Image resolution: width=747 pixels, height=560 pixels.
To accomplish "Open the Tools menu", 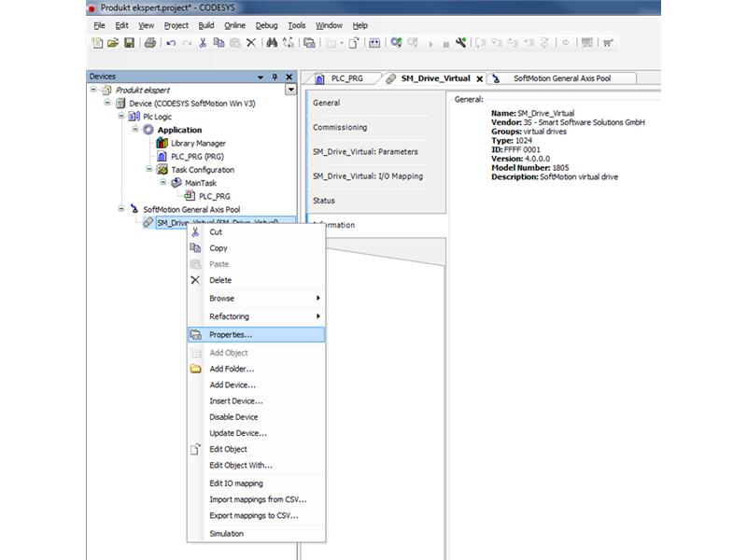I will (x=296, y=25).
